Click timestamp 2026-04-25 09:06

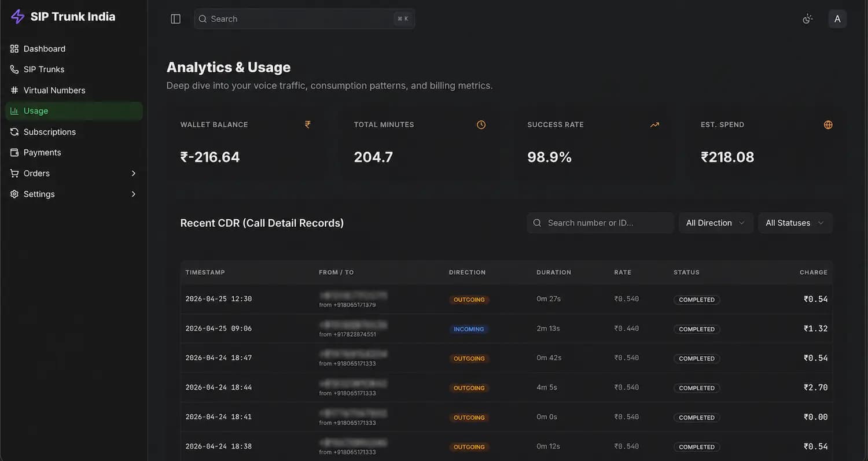[219, 329]
